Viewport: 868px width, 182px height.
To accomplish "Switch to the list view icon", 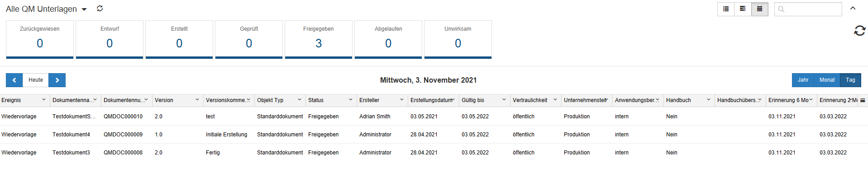I will coord(726,9).
